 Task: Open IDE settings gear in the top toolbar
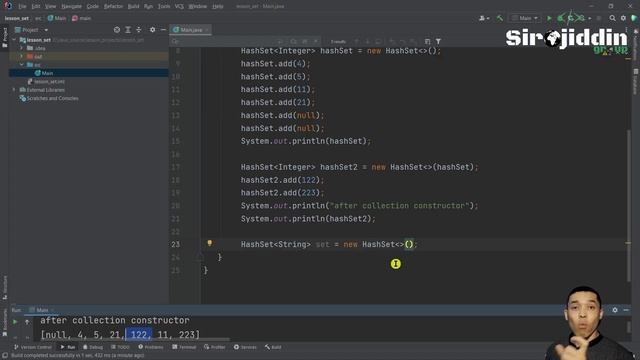623,18
